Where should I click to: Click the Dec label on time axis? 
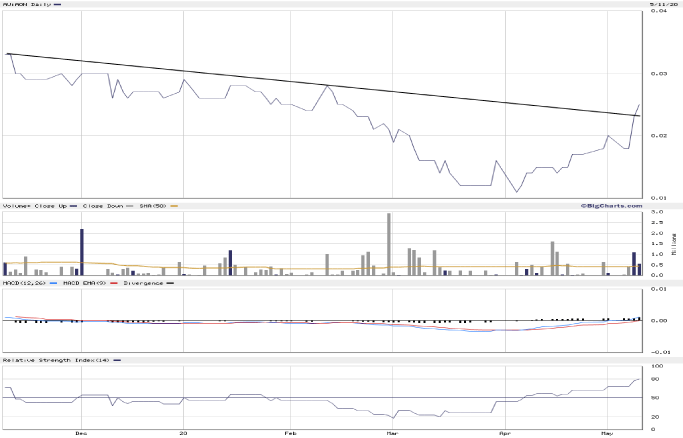click(x=81, y=433)
